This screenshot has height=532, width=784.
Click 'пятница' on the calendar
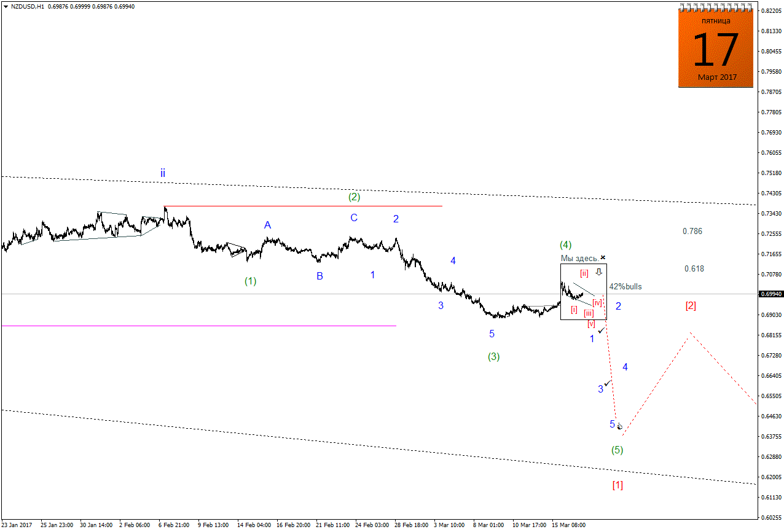[x=716, y=20]
